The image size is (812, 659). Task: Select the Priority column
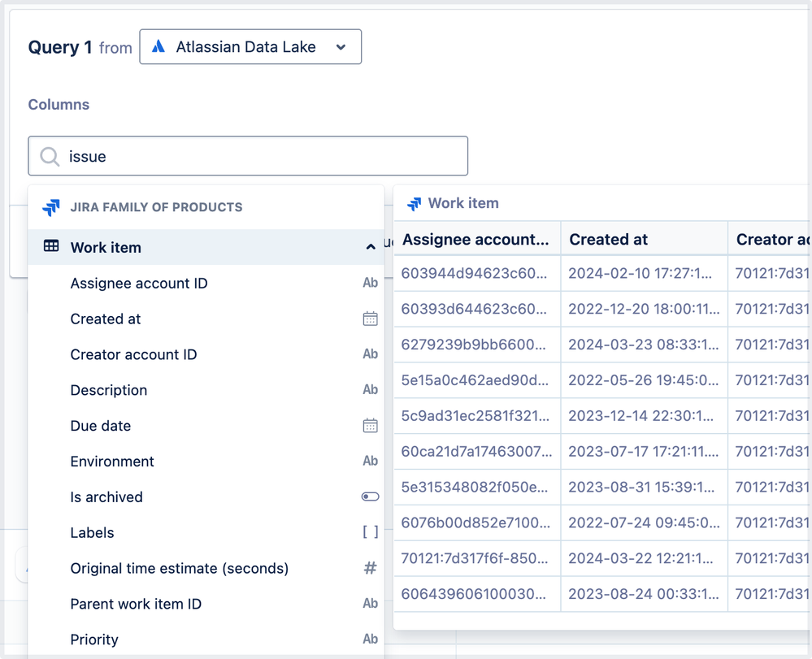206,639
